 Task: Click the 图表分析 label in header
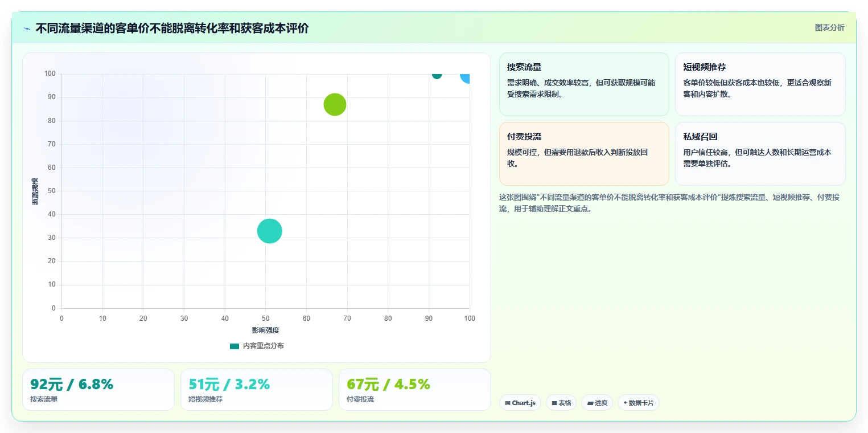829,27
